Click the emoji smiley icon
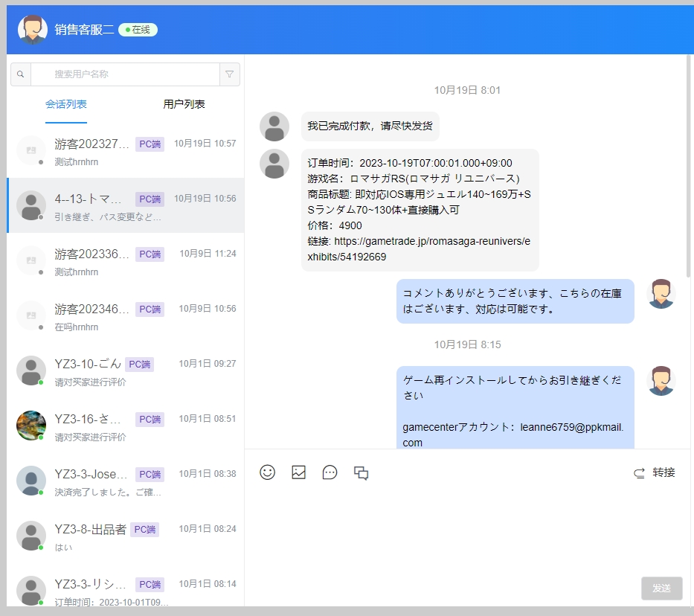This screenshot has width=694, height=616. [267, 472]
